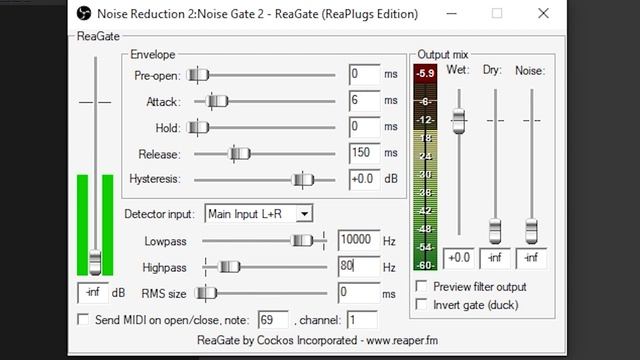Image resolution: width=640 pixels, height=360 pixels.
Task: Focus the threshold dB field showing -inf
Action: click(x=93, y=292)
